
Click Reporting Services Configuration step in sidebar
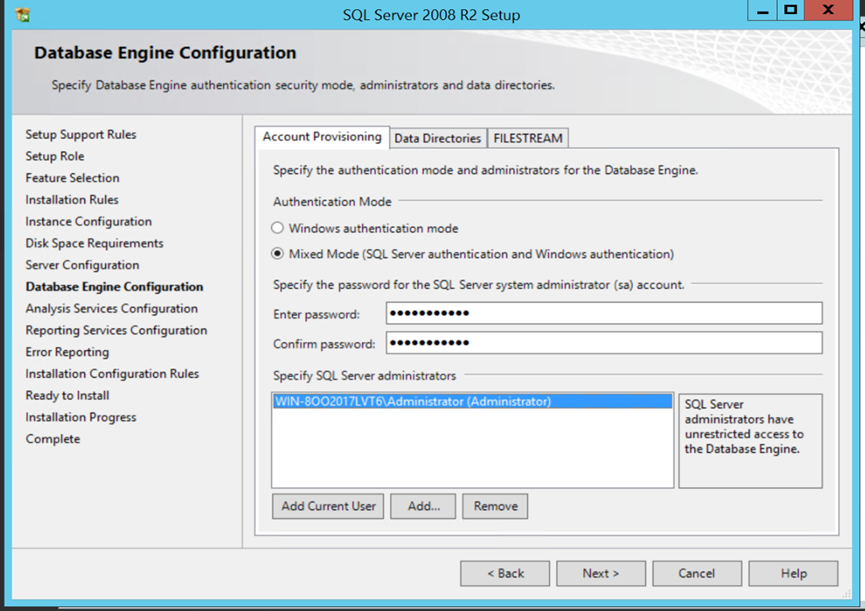coord(116,330)
